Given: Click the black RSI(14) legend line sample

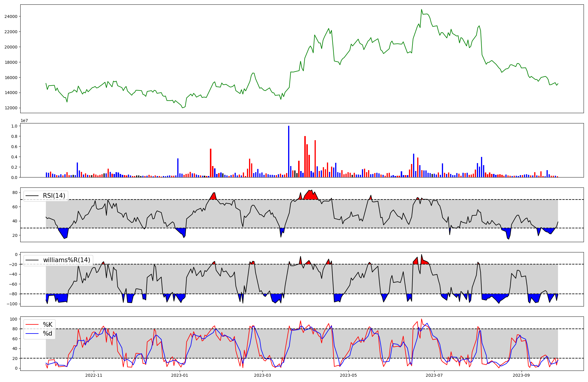Looking at the screenshot, I should pyautogui.click(x=32, y=196).
